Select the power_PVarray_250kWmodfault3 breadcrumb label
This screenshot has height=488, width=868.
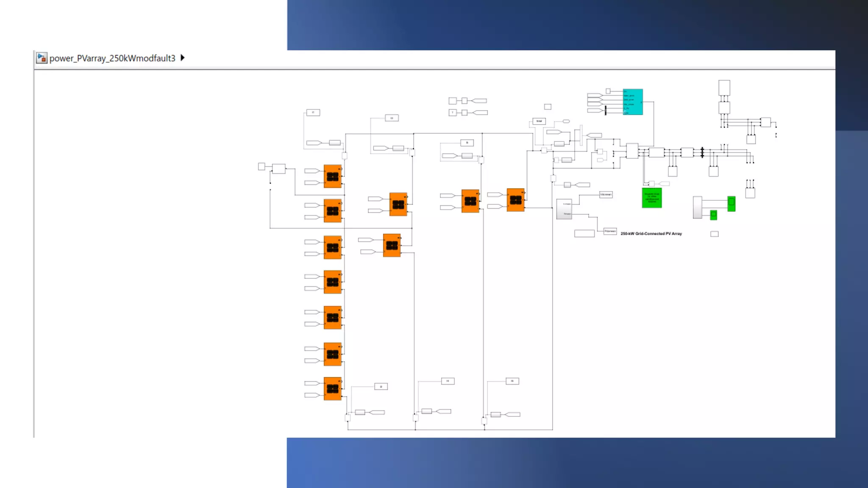coord(112,58)
